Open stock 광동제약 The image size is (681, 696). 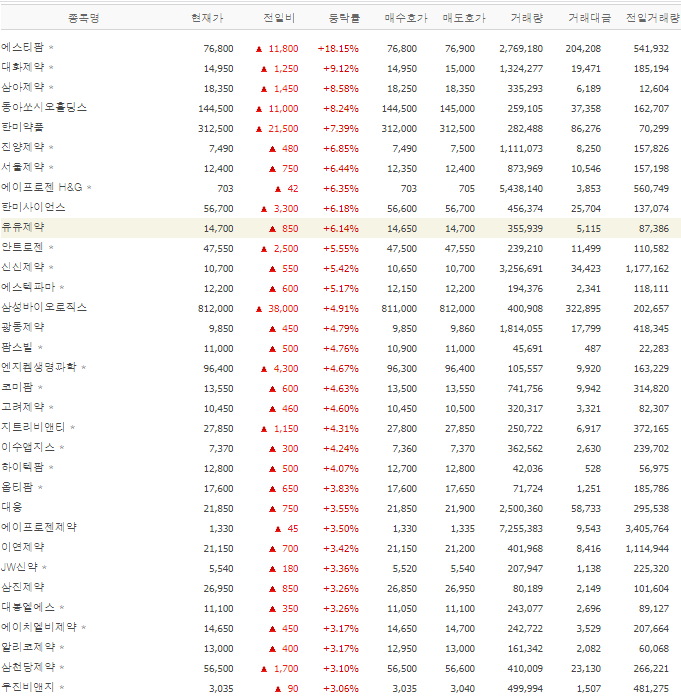22,327
